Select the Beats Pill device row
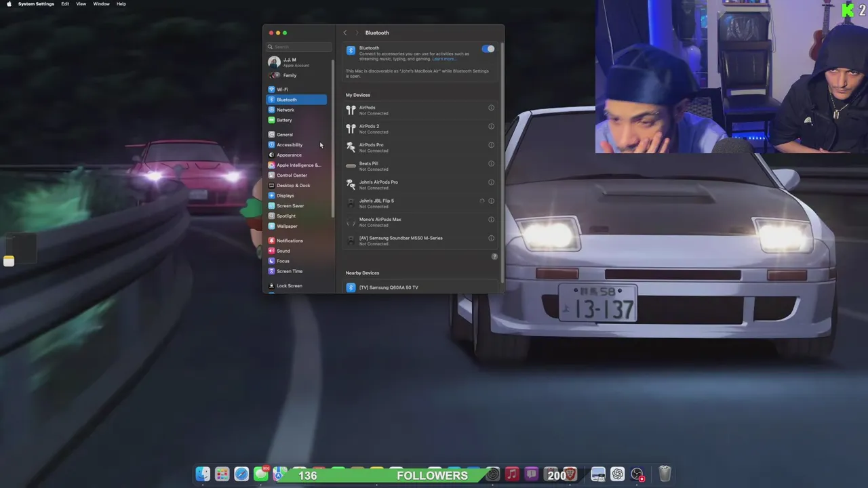 pyautogui.click(x=421, y=166)
